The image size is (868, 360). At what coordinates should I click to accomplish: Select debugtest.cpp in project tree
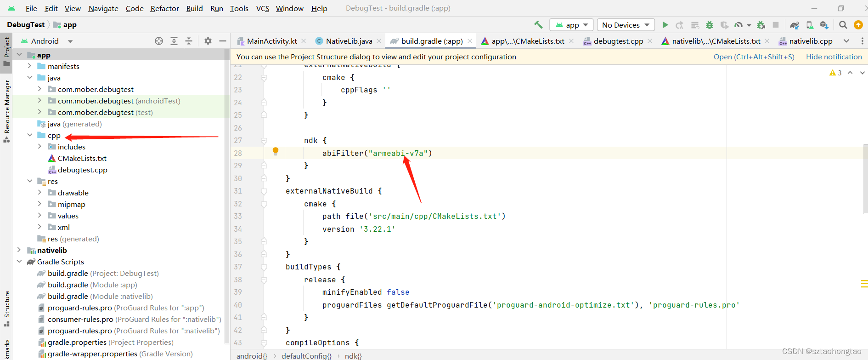pyautogui.click(x=82, y=170)
